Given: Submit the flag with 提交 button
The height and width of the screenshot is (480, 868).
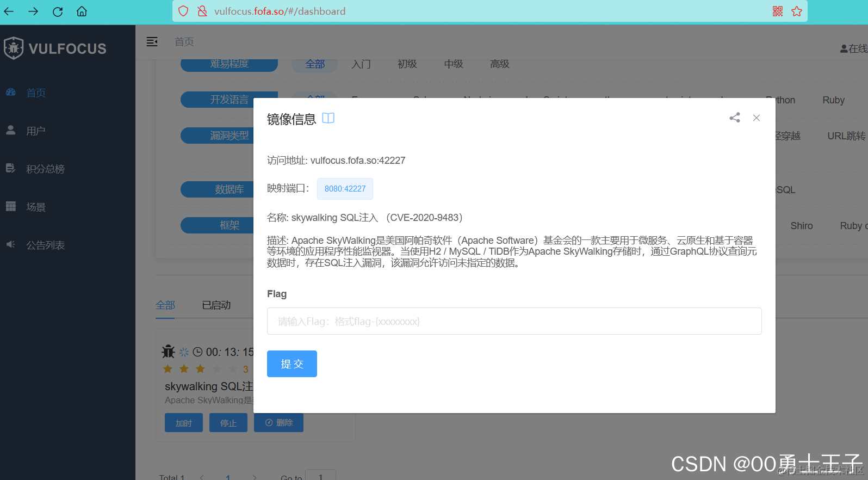Looking at the screenshot, I should click(x=292, y=364).
